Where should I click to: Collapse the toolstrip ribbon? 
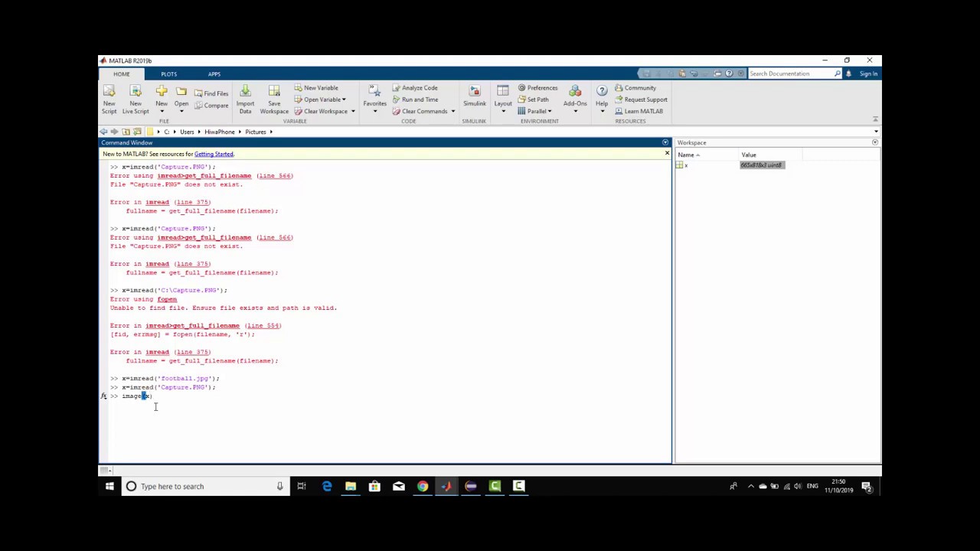875,119
